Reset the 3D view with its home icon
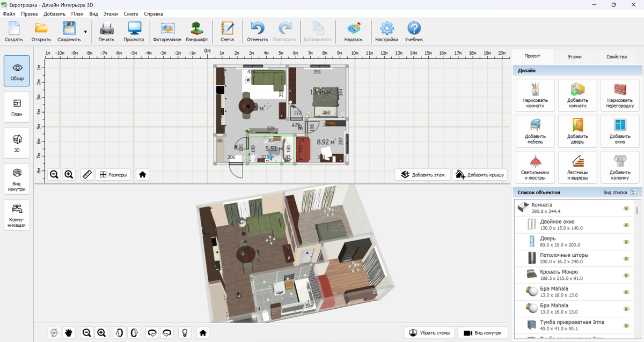The image size is (644, 342). [203, 332]
